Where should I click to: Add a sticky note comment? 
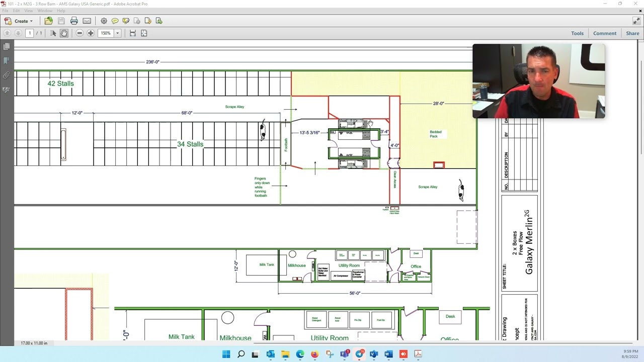click(115, 21)
